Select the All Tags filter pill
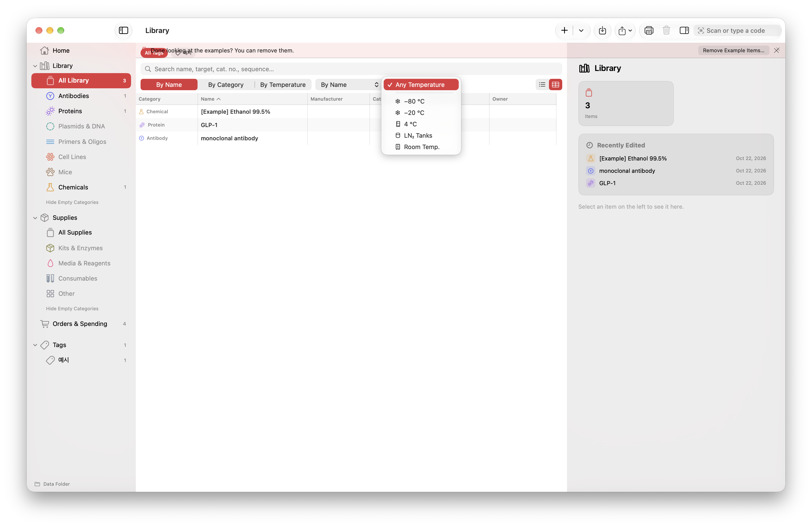 (154, 53)
